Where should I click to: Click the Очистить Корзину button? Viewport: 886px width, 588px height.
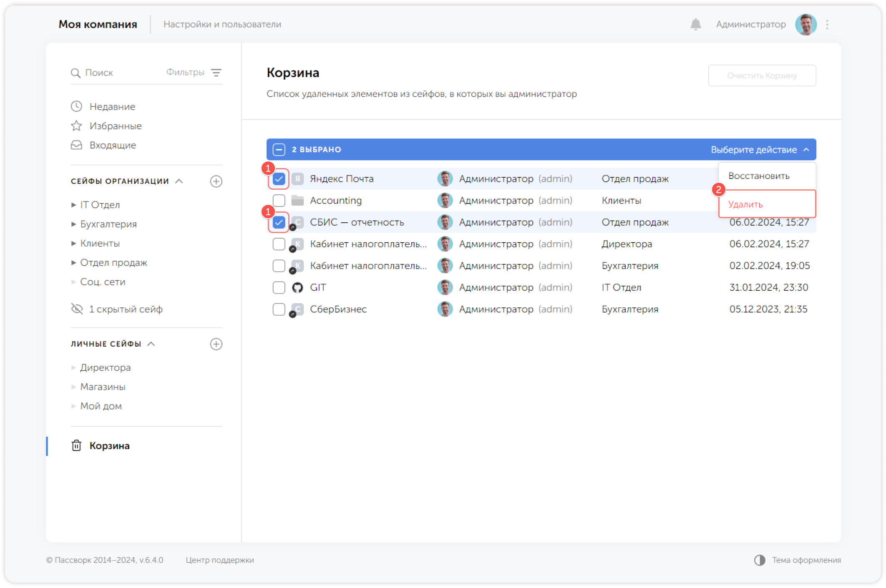(x=762, y=75)
